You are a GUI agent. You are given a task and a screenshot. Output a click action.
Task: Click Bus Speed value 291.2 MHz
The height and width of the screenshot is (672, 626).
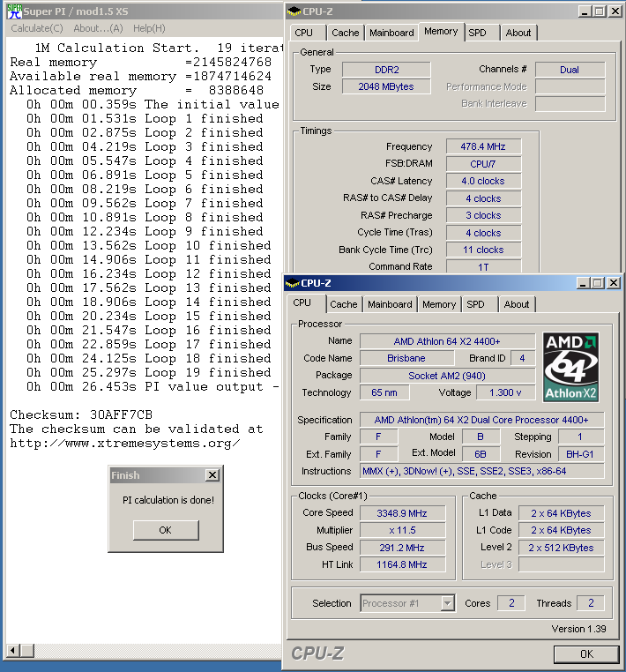(402, 548)
